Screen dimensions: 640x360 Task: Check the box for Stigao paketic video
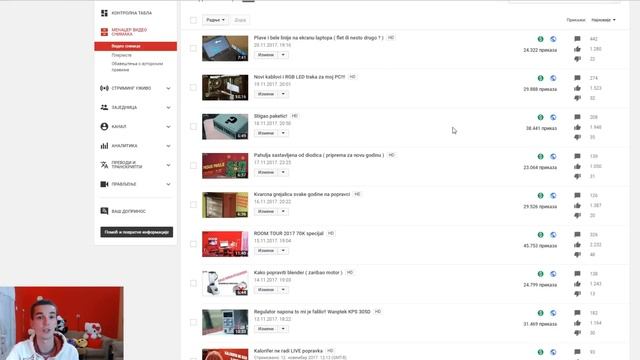pyautogui.click(x=193, y=127)
